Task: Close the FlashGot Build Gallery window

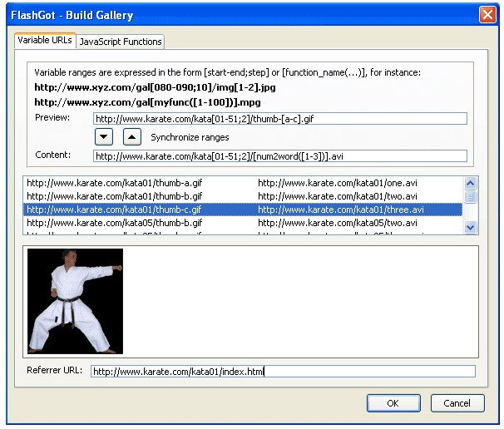Action: click(487, 15)
